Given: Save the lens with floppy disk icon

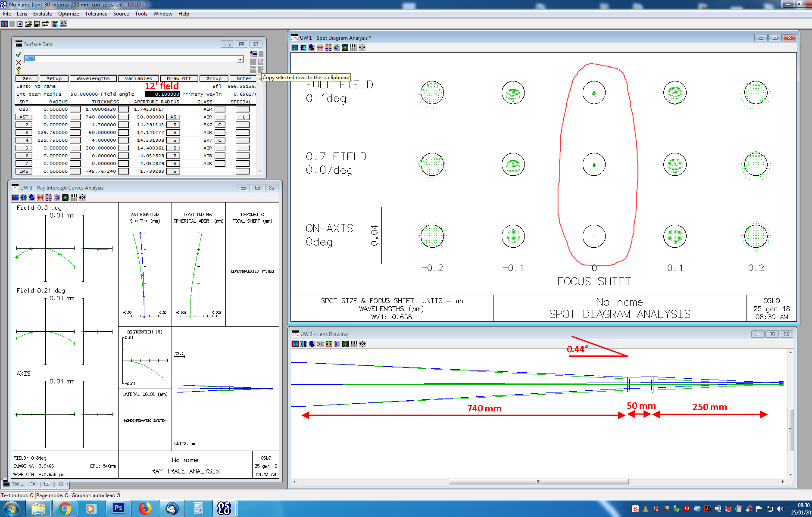Looking at the screenshot, I should click(37, 24).
